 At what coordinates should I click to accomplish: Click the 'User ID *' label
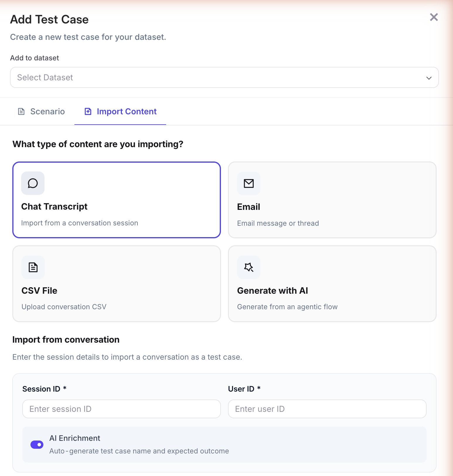pos(244,389)
